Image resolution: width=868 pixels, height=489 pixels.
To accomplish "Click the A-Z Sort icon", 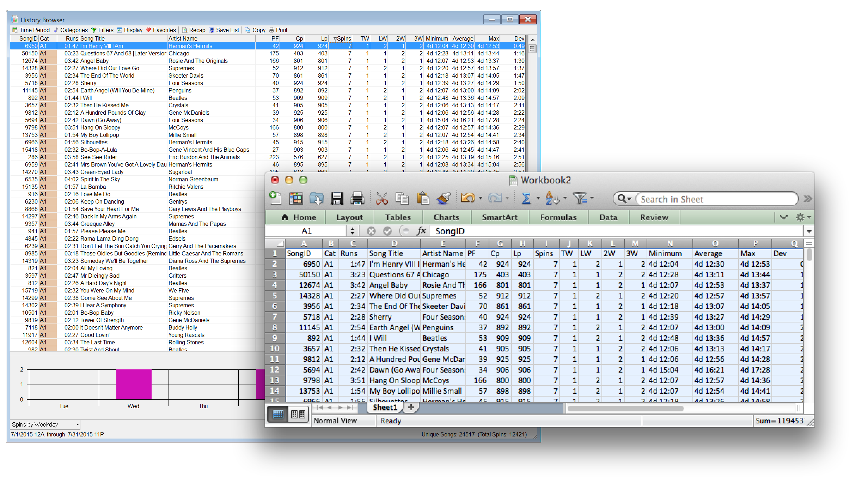I will [552, 199].
